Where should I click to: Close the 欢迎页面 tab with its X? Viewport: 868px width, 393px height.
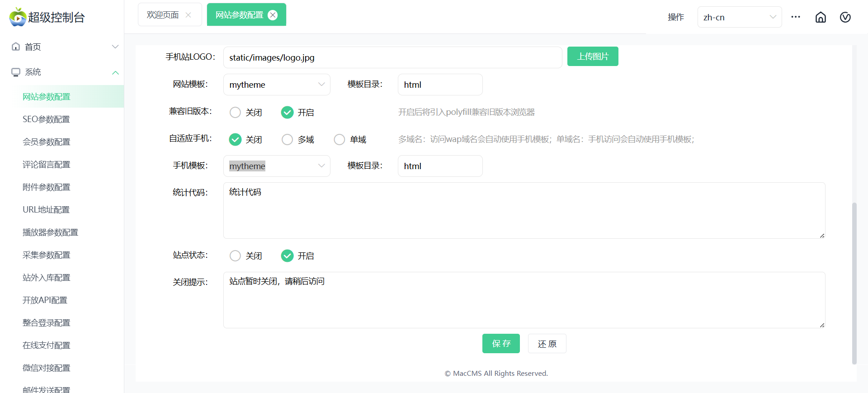coord(188,15)
